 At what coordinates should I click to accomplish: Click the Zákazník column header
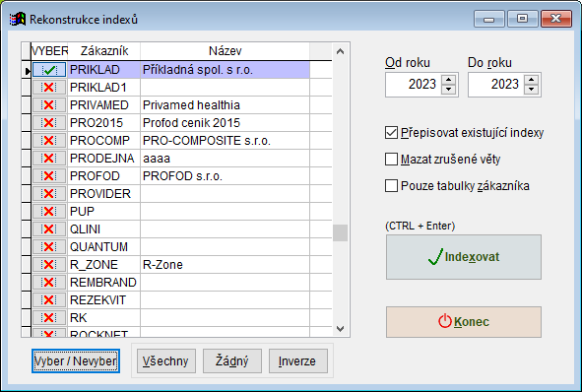(x=104, y=51)
